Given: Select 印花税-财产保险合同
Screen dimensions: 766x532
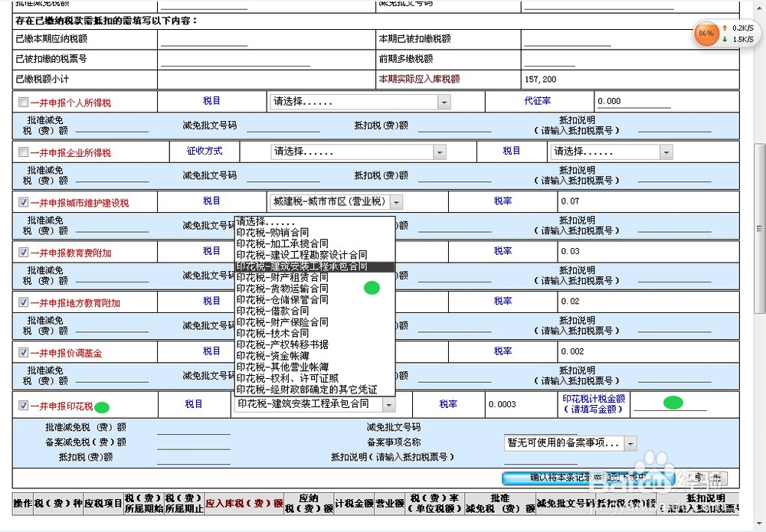Looking at the screenshot, I should [x=315, y=322].
